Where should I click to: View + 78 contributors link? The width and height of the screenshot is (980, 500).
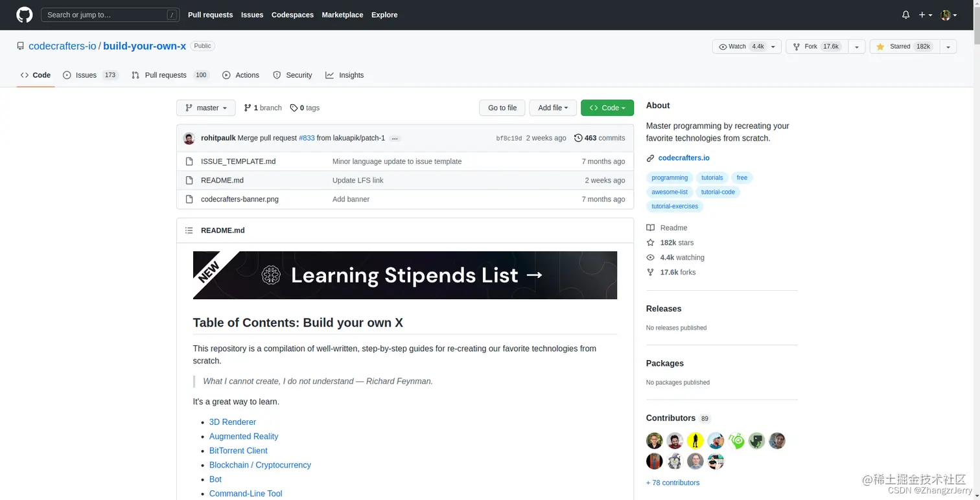point(673,483)
